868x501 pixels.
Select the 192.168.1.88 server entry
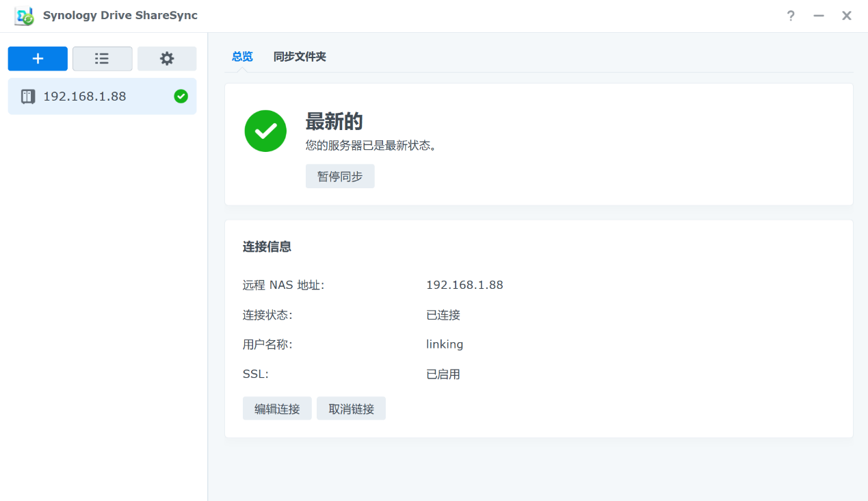pyautogui.click(x=85, y=97)
